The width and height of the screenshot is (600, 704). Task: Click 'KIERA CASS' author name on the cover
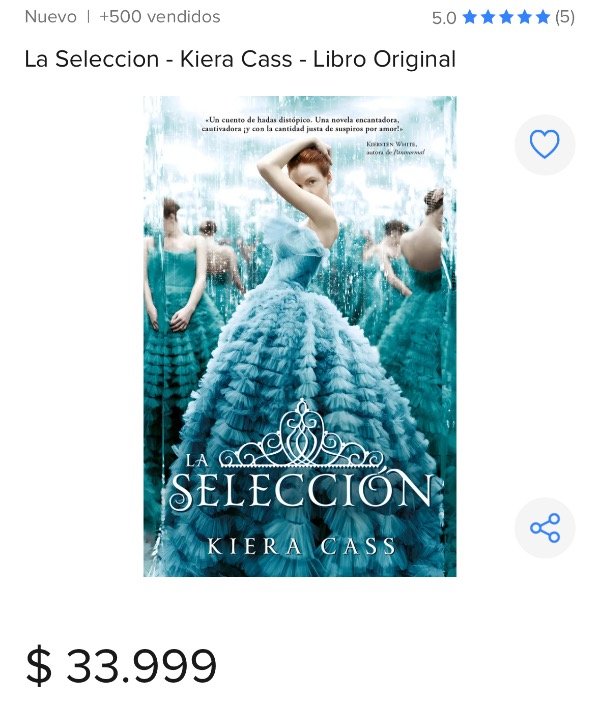[301, 546]
